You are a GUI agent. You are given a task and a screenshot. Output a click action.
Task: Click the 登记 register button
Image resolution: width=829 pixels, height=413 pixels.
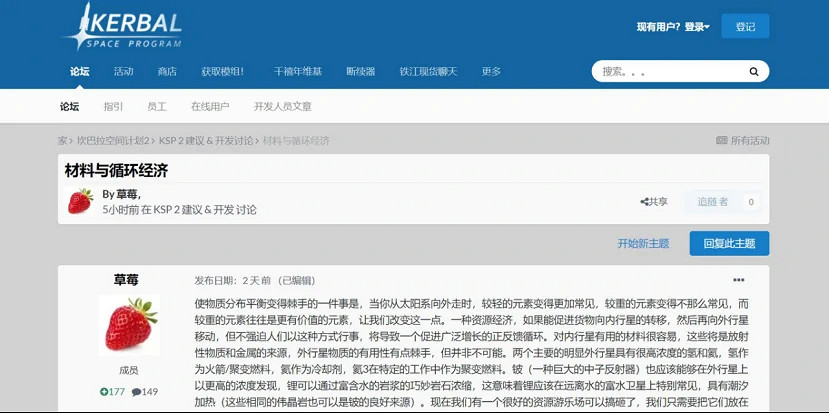(745, 26)
